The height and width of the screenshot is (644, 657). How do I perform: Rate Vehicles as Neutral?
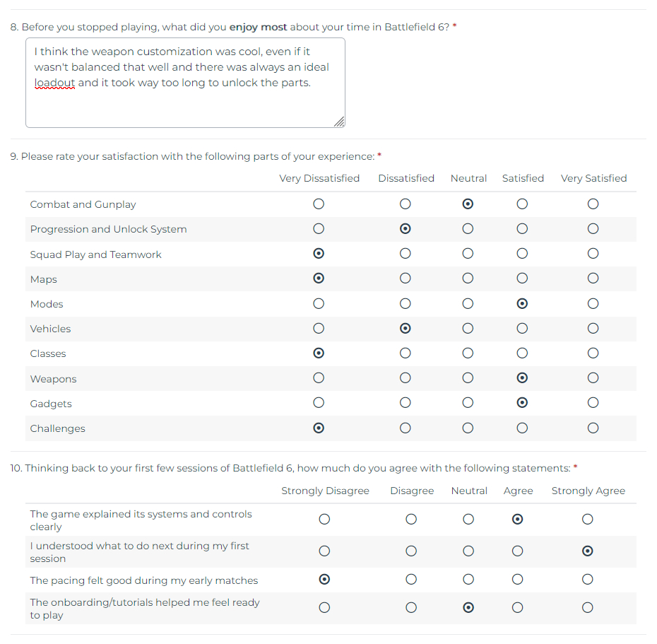[x=468, y=329]
